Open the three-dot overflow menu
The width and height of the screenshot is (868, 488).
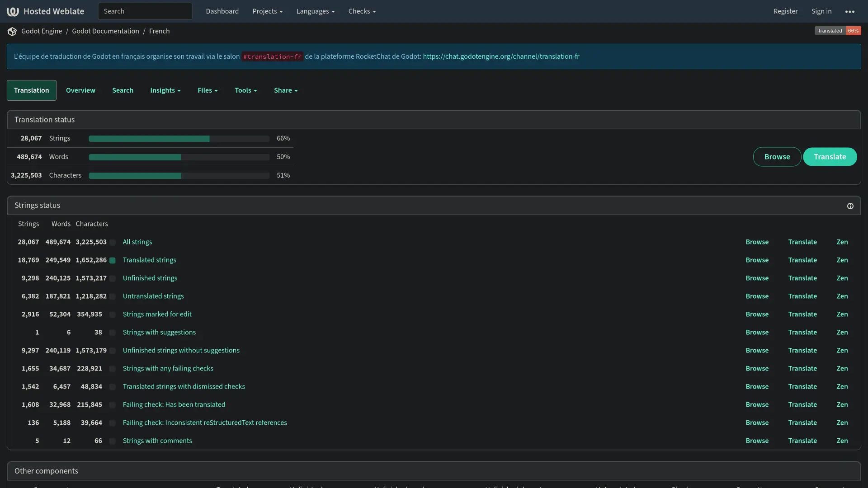(850, 11)
